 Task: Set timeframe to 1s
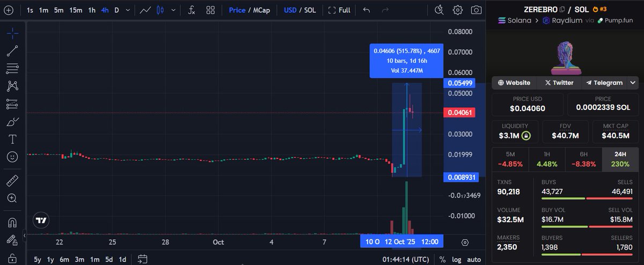[x=30, y=10]
